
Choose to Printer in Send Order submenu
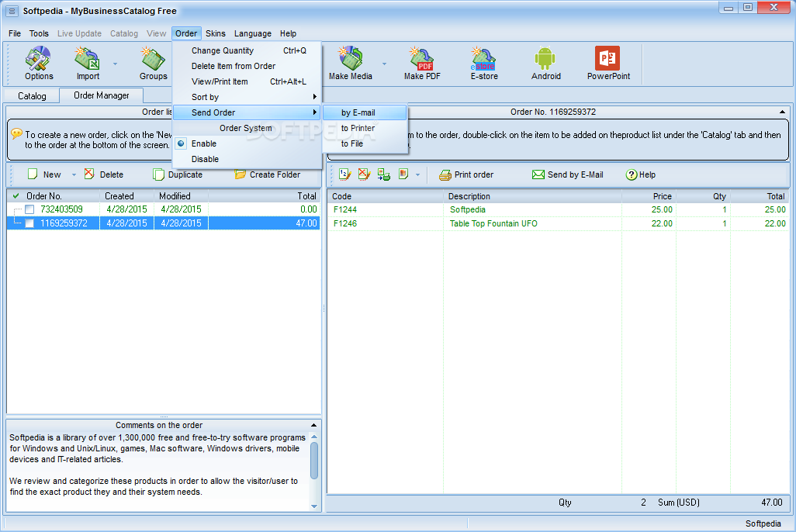tap(365, 128)
